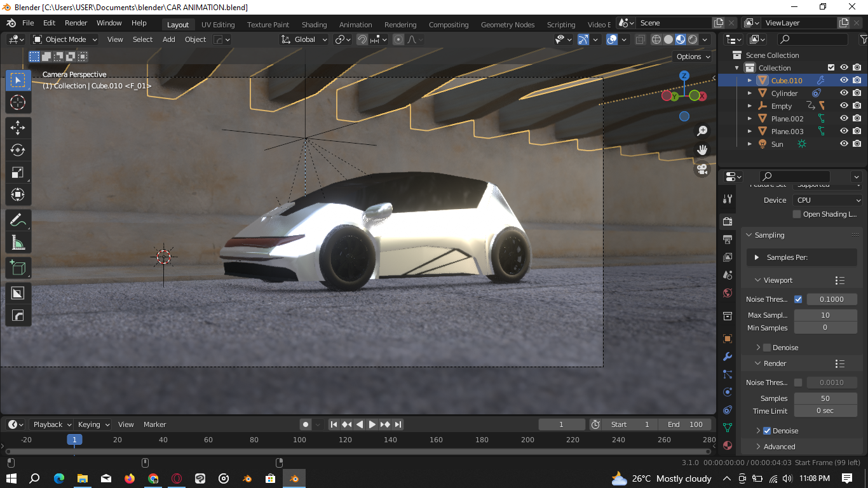The height and width of the screenshot is (488, 868).
Task: Open the Particles properties tab
Action: pyautogui.click(x=728, y=374)
